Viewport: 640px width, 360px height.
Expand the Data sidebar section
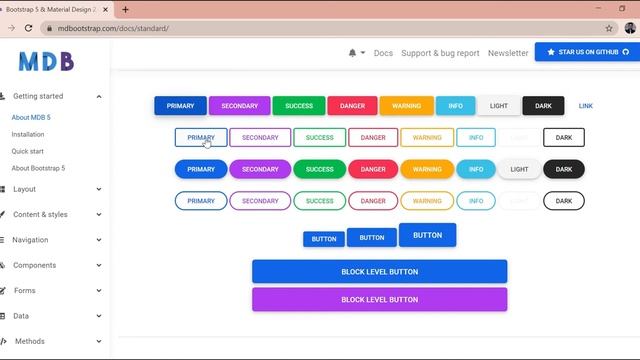[x=99, y=316]
